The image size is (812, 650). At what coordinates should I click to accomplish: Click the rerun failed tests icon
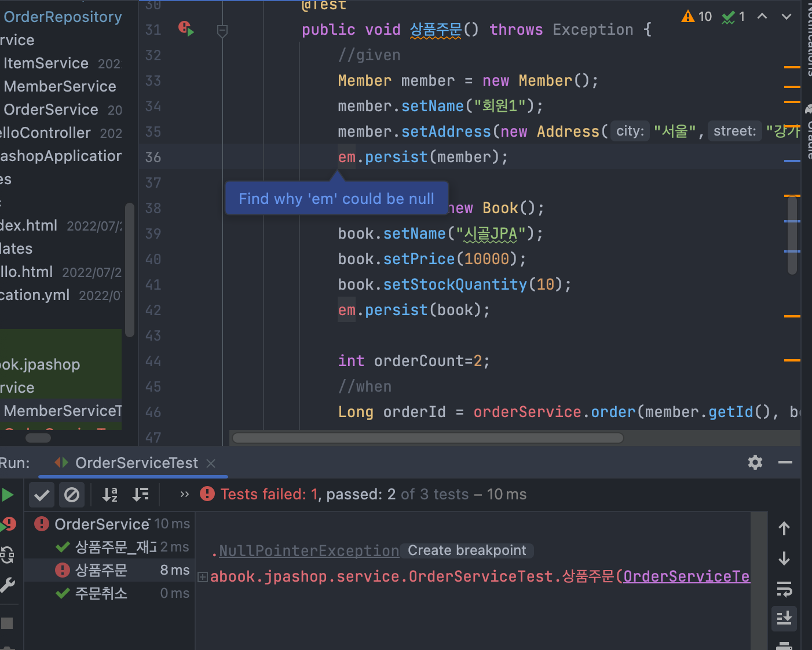[8, 524]
